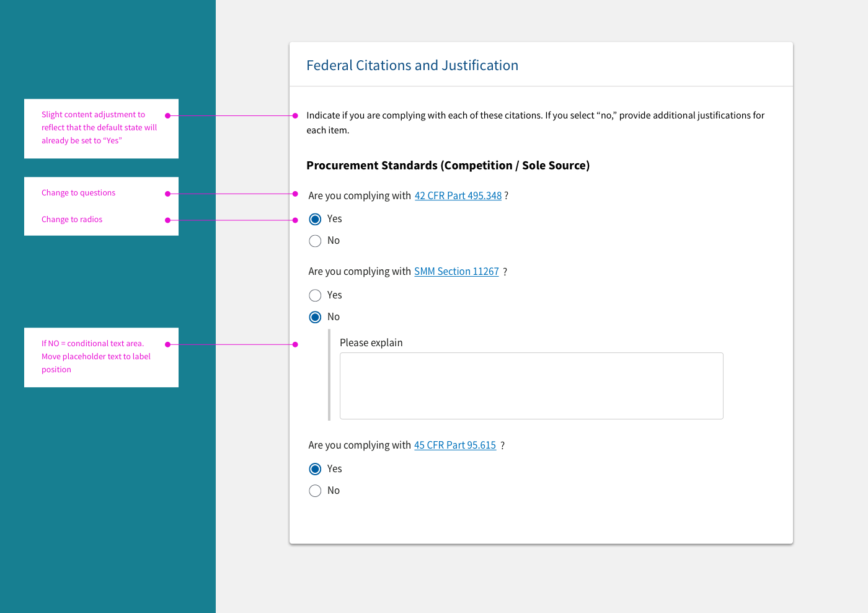The width and height of the screenshot is (868, 613).
Task: Click the pink dot beside "Change to radios"
Action: coord(167,220)
